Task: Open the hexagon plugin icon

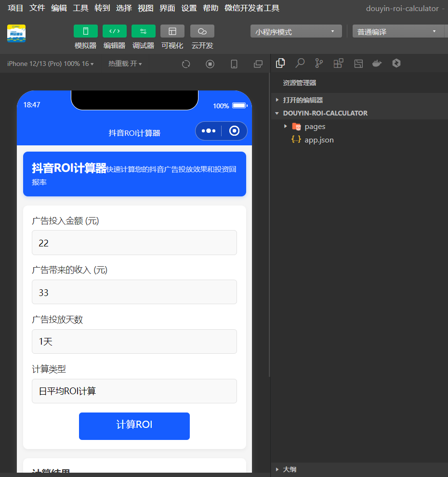Action: [x=396, y=63]
